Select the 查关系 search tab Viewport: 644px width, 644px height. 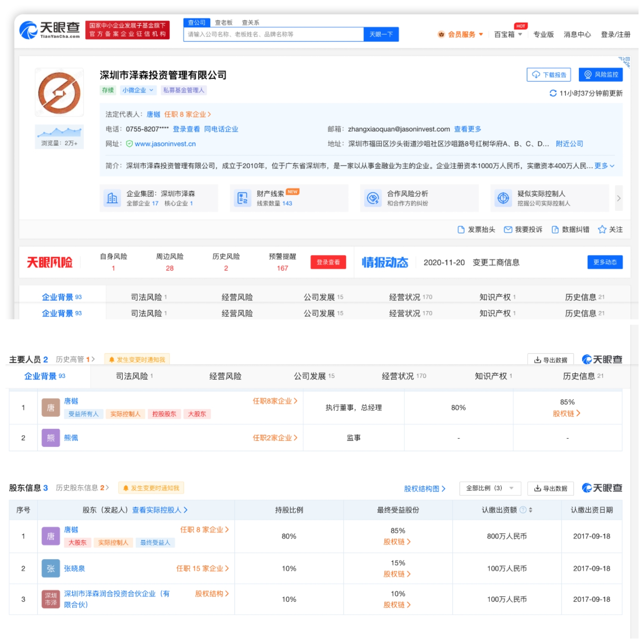coord(250,23)
